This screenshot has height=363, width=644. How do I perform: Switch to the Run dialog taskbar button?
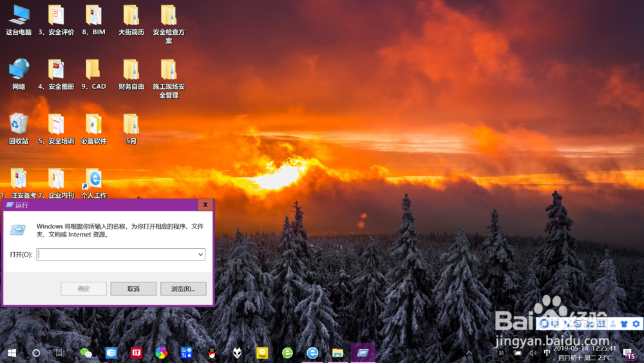pyautogui.click(x=363, y=353)
